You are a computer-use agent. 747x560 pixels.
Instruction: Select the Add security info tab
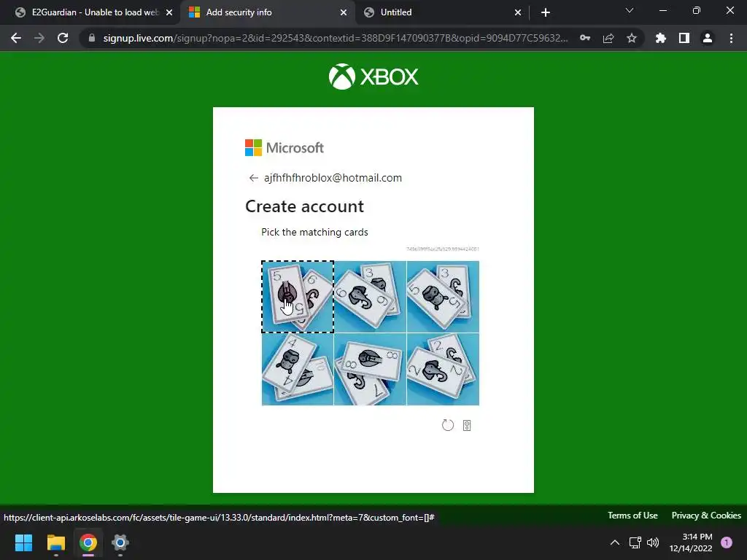(267, 12)
